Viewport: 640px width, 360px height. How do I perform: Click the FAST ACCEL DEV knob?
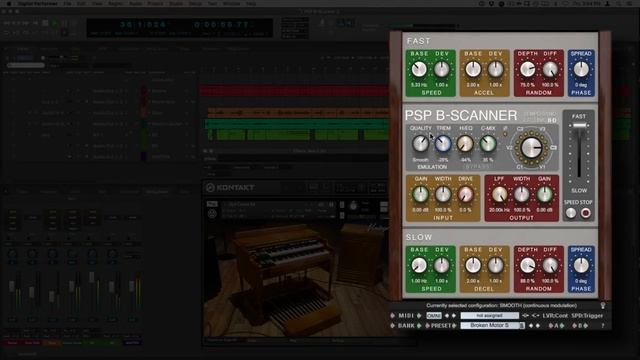496,69
